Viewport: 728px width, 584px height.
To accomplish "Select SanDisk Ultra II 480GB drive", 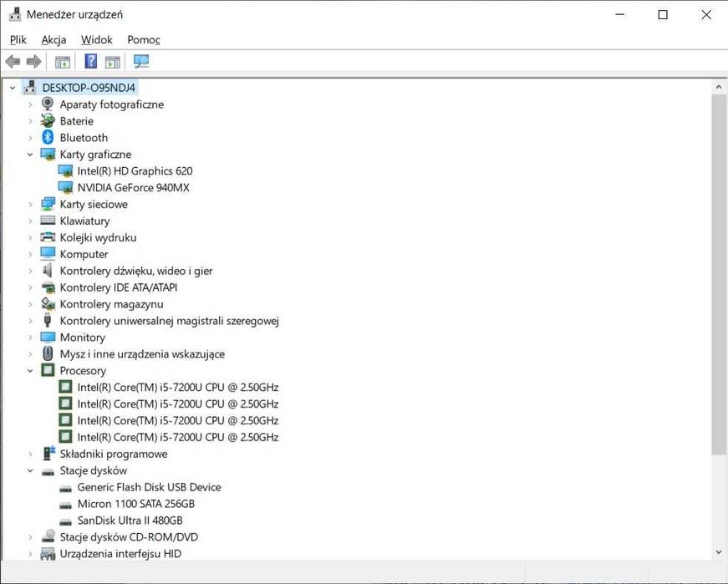I will (130, 521).
